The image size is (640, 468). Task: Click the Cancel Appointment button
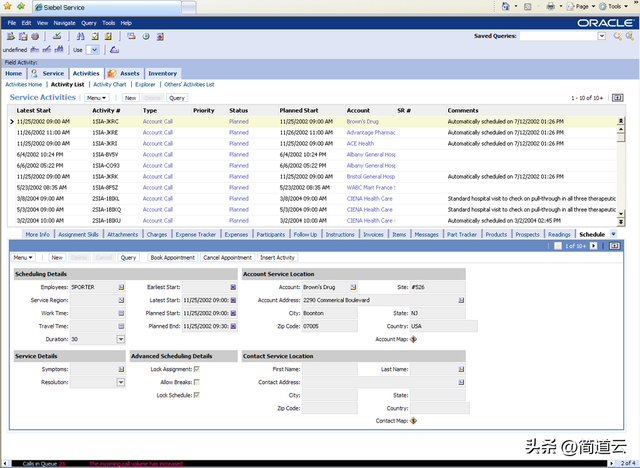[227, 257]
